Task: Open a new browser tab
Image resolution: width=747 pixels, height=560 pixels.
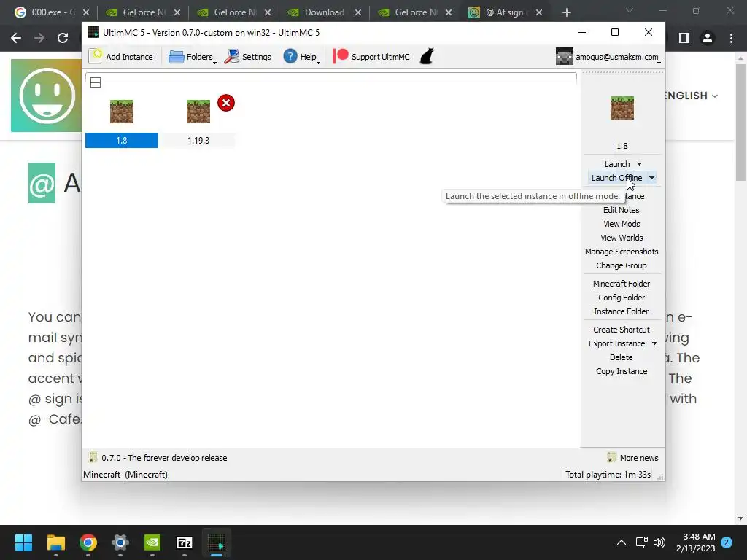Action: pos(566,12)
